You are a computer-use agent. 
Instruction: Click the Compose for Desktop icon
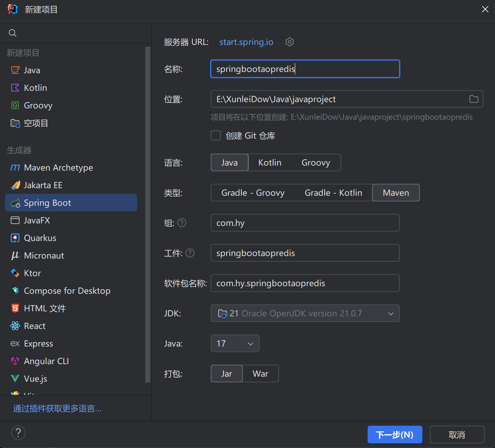pyautogui.click(x=15, y=291)
